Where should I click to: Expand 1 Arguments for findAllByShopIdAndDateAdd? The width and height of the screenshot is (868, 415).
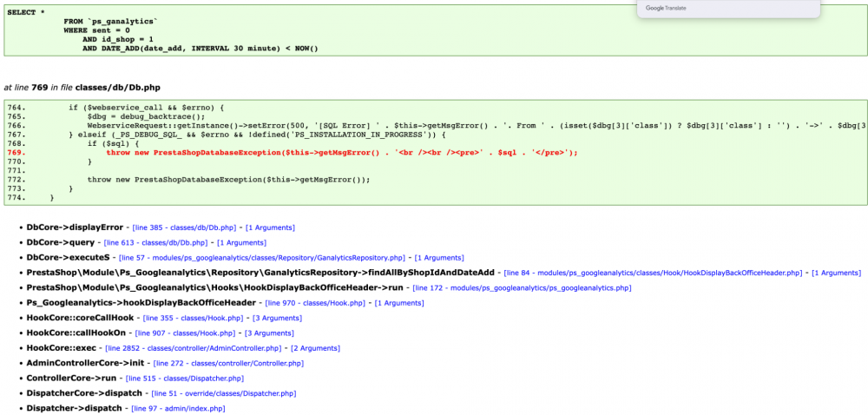[x=836, y=273]
